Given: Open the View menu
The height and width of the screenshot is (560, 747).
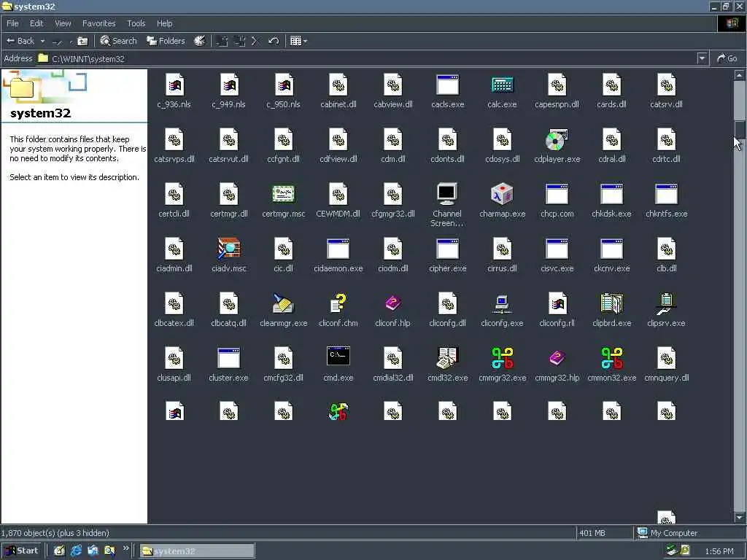Looking at the screenshot, I should coord(63,23).
